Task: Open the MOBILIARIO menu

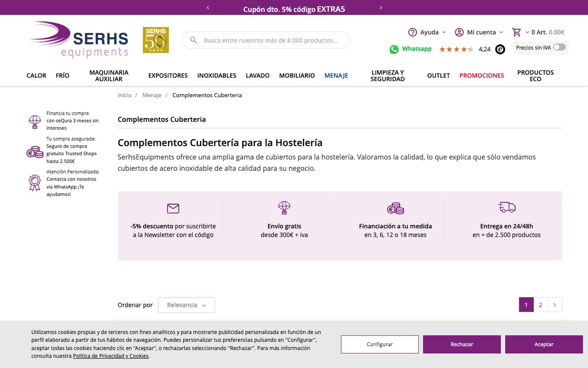Action: pos(297,76)
